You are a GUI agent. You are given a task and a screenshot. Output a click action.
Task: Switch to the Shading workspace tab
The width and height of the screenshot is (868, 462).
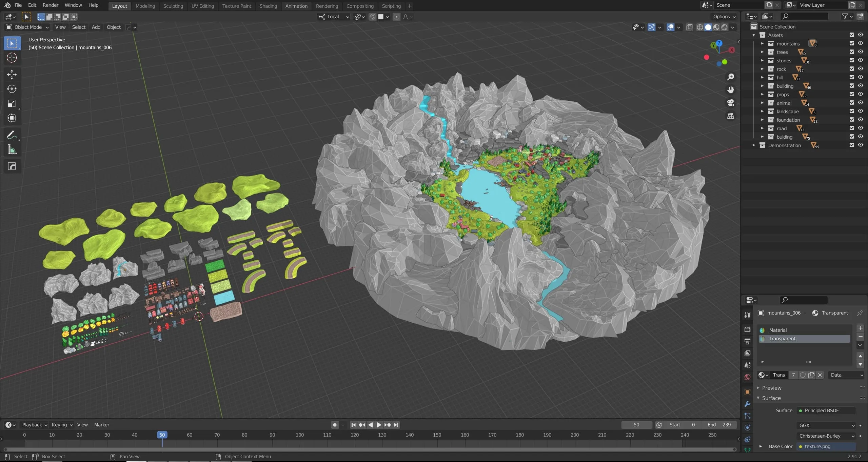pyautogui.click(x=268, y=6)
